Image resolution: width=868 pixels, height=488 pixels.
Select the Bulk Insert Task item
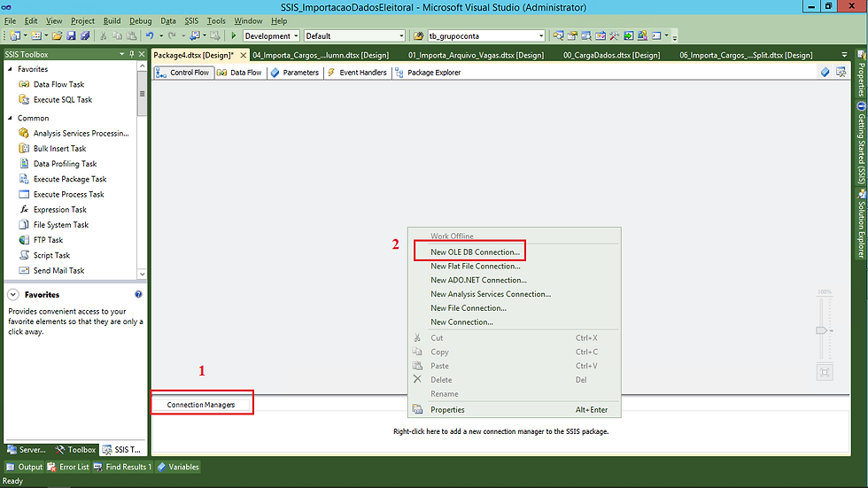click(60, 148)
